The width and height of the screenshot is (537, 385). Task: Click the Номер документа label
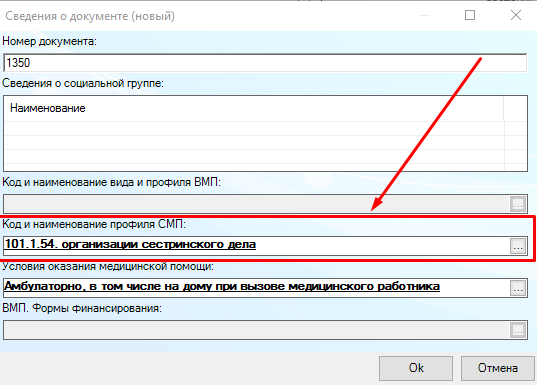pyautogui.click(x=50, y=41)
